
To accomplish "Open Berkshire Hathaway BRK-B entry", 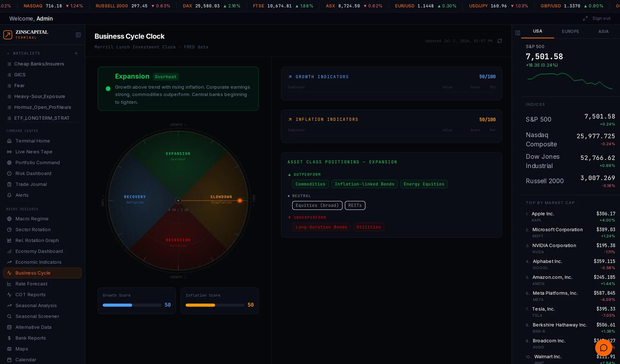I will click(x=570, y=328).
